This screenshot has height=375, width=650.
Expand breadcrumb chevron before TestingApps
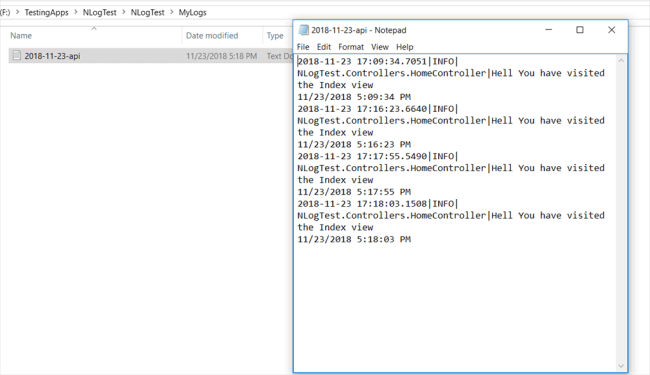point(17,12)
